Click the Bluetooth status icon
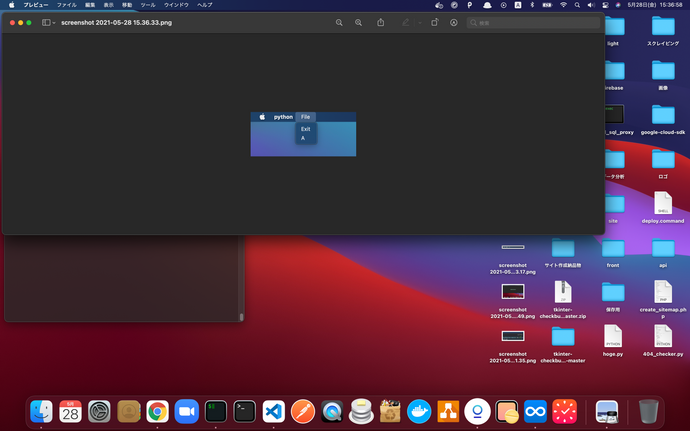Image resolution: width=690 pixels, height=431 pixels. [x=532, y=5]
